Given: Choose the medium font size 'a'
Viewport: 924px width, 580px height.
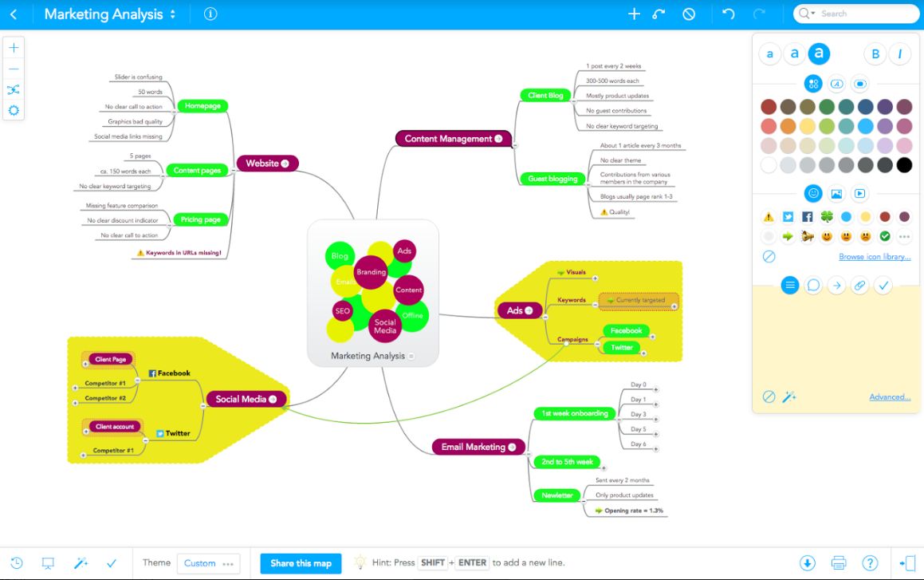Looking at the screenshot, I should [x=794, y=53].
